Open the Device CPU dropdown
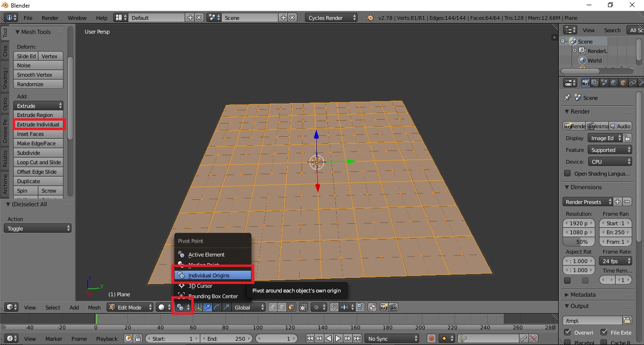The width and height of the screenshot is (644, 345). coord(610,162)
